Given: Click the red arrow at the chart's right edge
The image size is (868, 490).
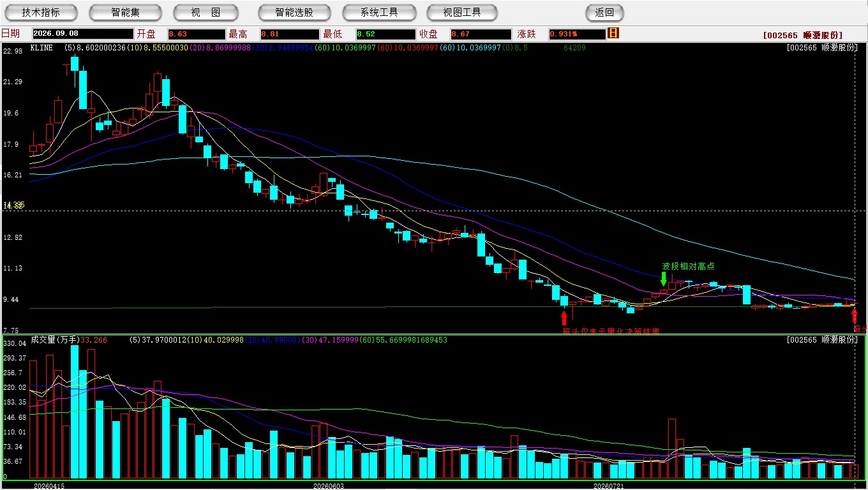Looking at the screenshot, I should click(x=855, y=315).
